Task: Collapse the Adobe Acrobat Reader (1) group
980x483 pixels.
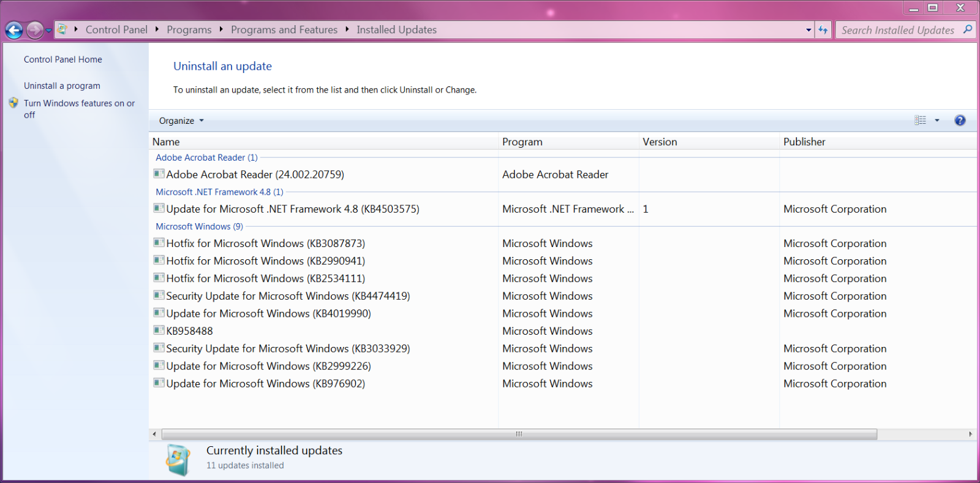Action: (206, 158)
